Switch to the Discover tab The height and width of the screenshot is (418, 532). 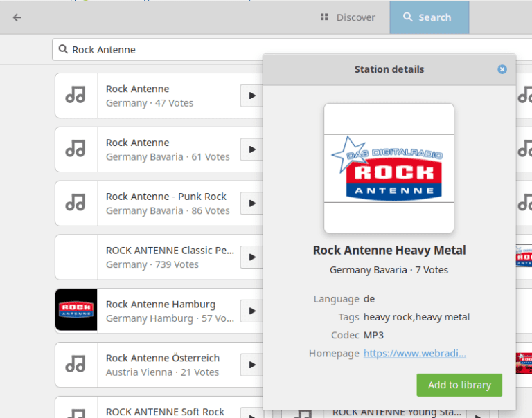tap(348, 17)
